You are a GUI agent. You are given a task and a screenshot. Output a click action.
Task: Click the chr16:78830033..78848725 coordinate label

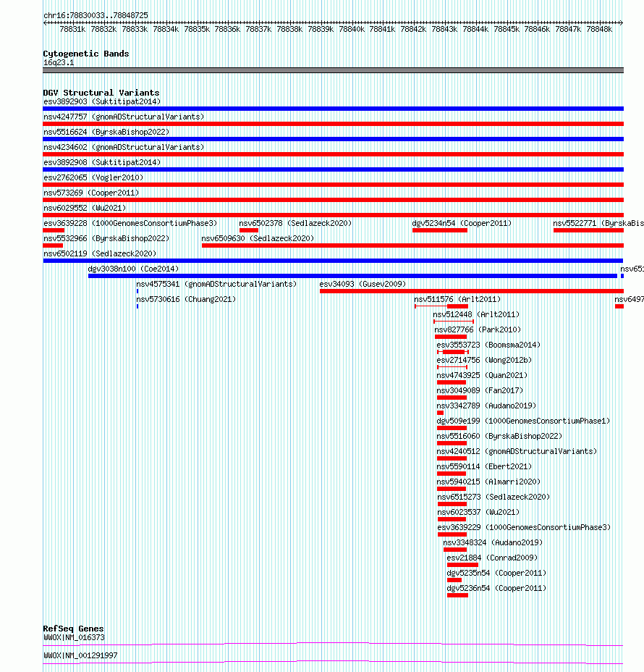[x=96, y=15]
